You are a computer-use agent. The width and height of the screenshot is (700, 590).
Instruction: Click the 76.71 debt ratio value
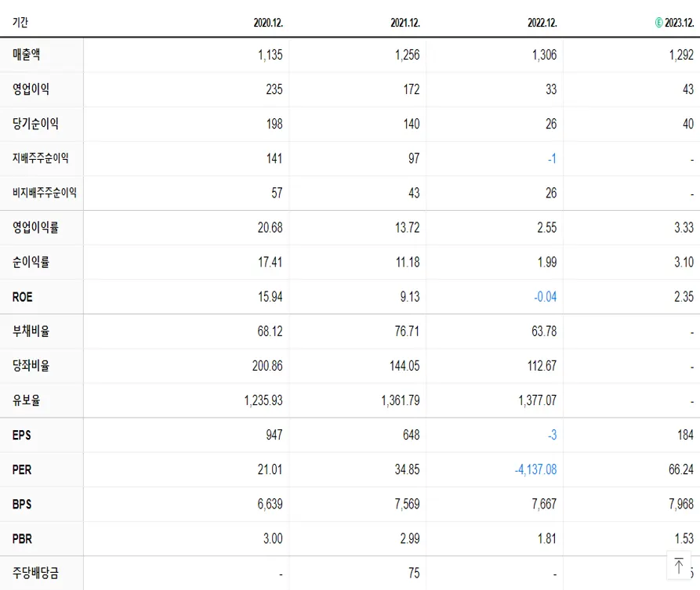(x=407, y=331)
